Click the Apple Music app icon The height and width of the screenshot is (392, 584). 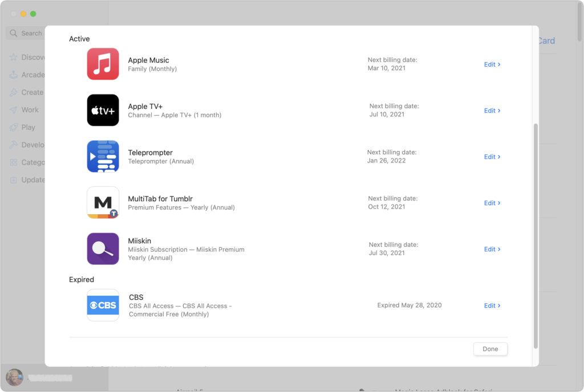click(103, 64)
